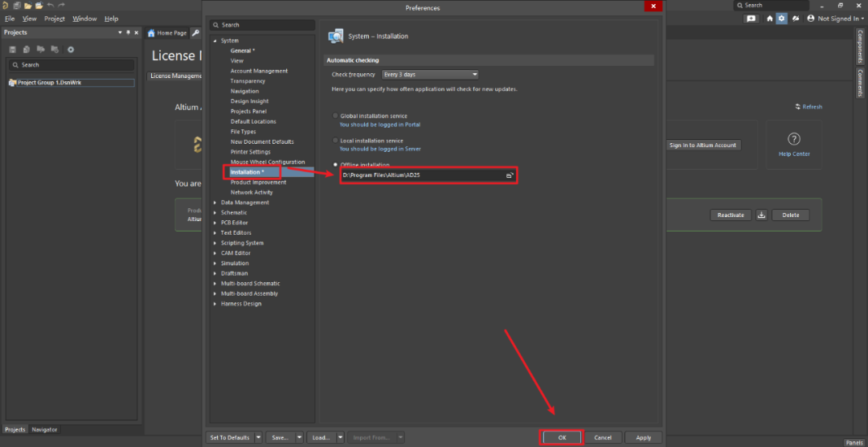Click Sign in to Altium Account button
Image resolution: width=868 pixels, height=447 pixels.
702,146
